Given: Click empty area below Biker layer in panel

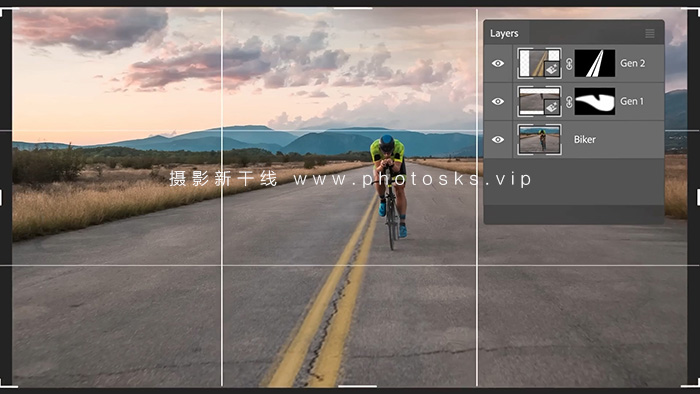Looking at the screenshot, I should 574,182.
